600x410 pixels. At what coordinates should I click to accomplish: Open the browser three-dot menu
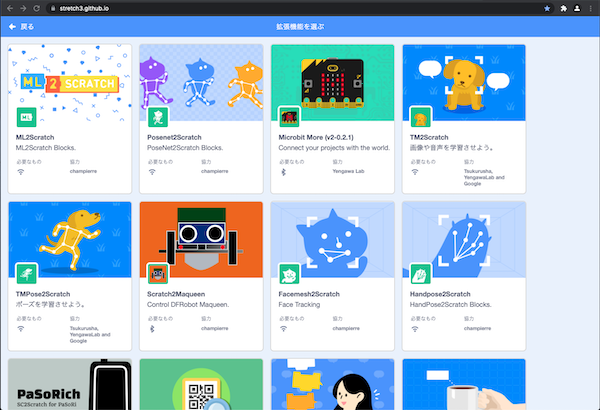[590, 8]
